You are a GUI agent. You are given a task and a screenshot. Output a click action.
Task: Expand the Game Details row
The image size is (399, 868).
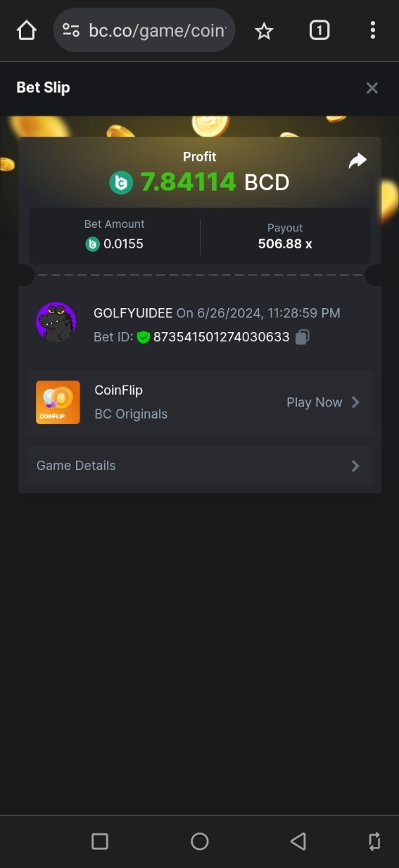pyautogui.click(x=200, y=466)
